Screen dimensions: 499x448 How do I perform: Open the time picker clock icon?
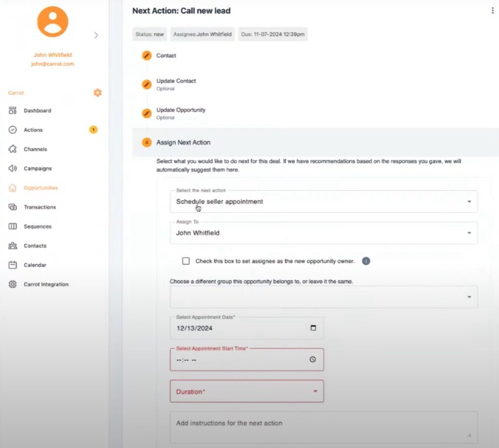[313, 359]
